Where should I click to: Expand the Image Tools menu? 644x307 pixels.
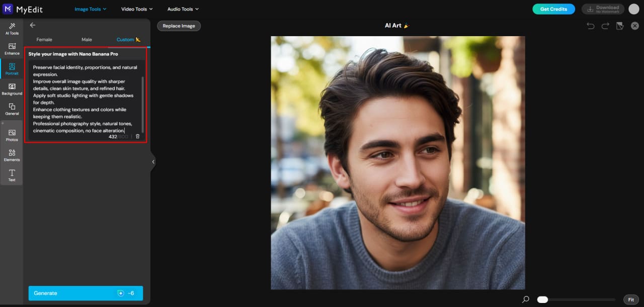pos(91,9)
